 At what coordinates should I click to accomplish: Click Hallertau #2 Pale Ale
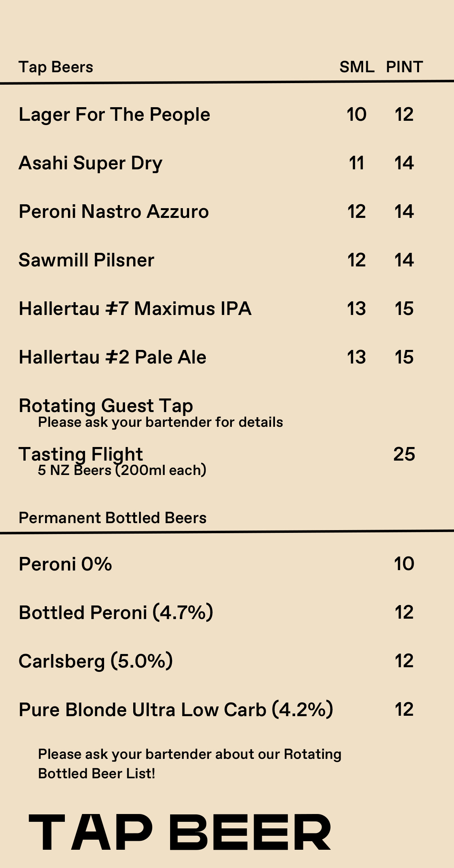click(113, 357)
